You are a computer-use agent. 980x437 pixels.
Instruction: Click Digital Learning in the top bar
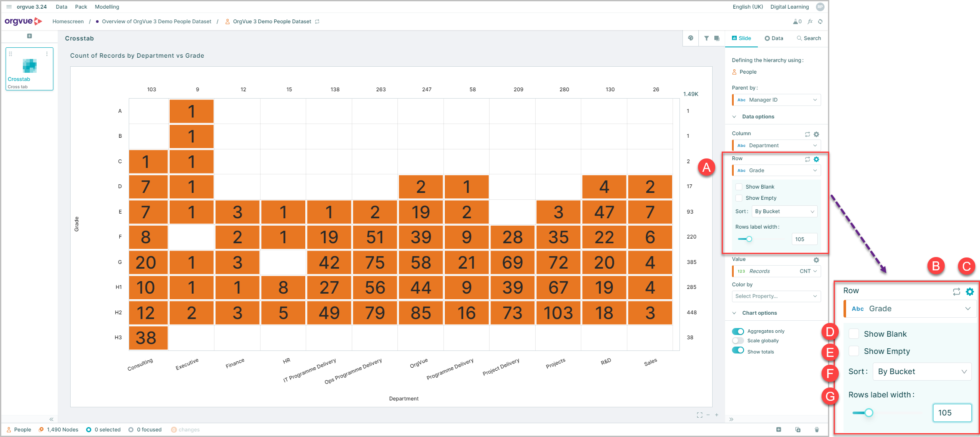[789, 7]
